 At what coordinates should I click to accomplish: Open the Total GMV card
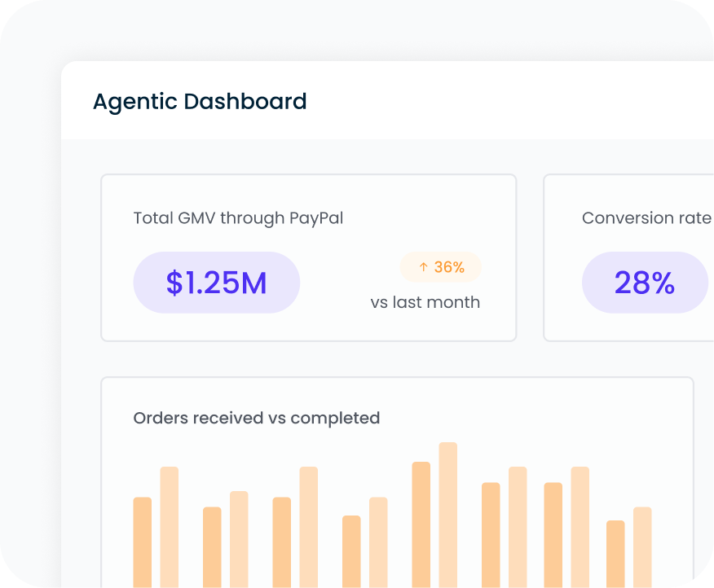[308, 257]
